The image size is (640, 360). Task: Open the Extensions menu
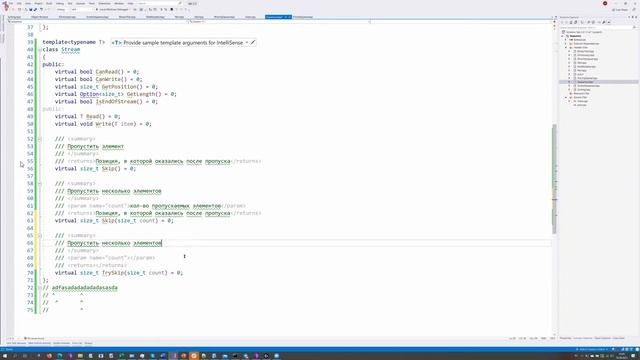104,3
